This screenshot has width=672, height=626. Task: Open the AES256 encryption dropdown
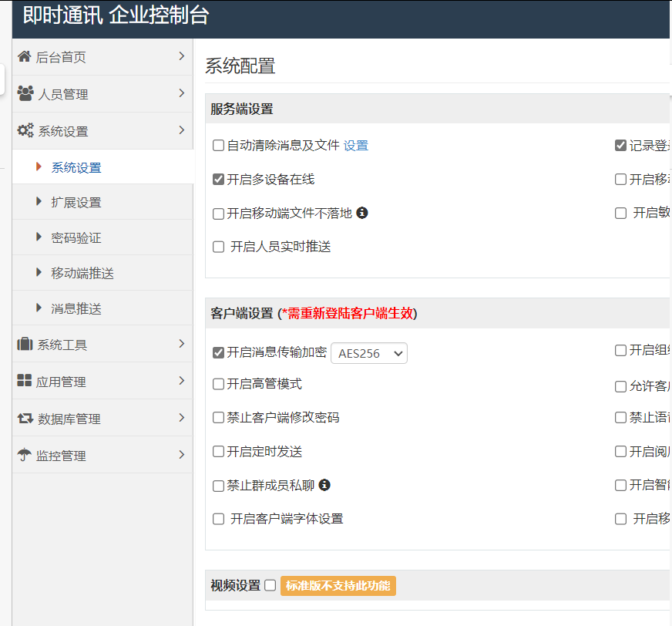click(x=369, y=353)
